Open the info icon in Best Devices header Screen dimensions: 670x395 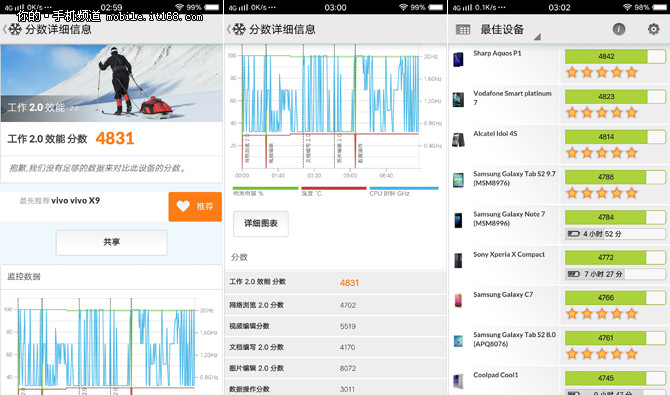click(x=619, y=29)
